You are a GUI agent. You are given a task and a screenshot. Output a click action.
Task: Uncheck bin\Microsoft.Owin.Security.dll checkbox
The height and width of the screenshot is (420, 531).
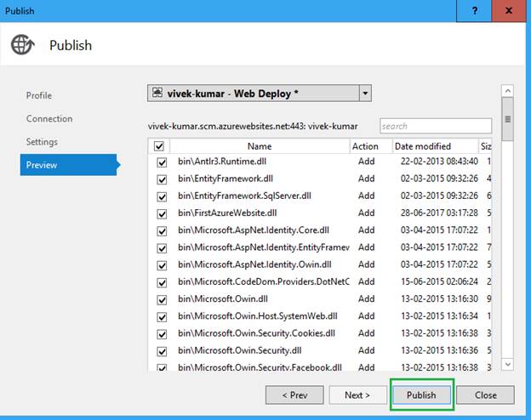(x=162, y=352)
